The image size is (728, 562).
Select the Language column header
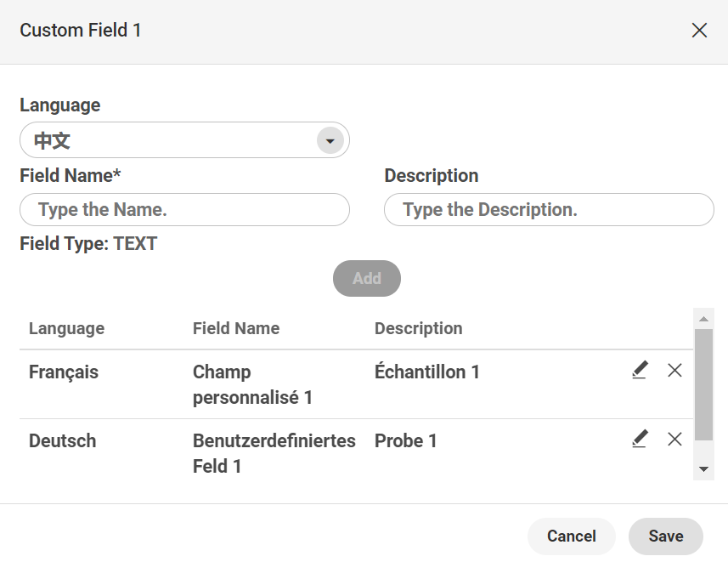click(67, 328)
